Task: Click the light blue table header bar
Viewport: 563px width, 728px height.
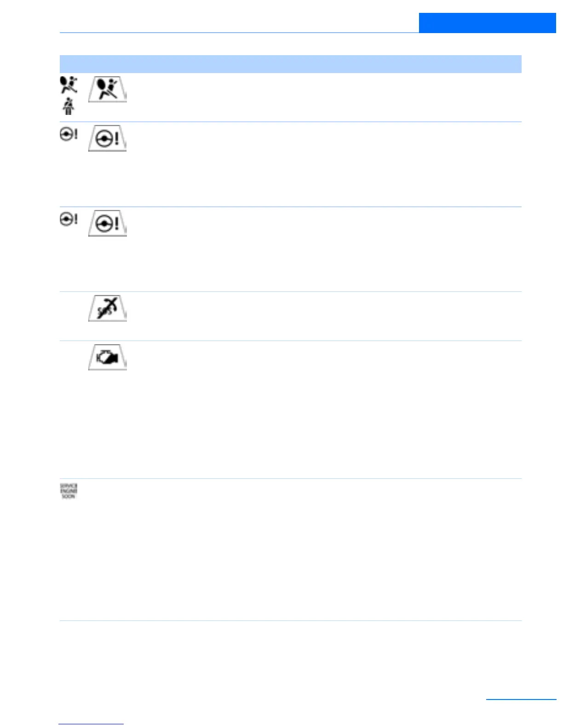Action: click(x=290, y=64)
